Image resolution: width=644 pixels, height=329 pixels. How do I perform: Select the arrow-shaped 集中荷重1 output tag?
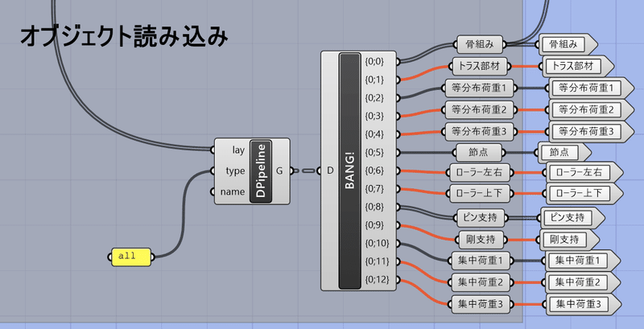pyautogui.click(x=583, y=260)
